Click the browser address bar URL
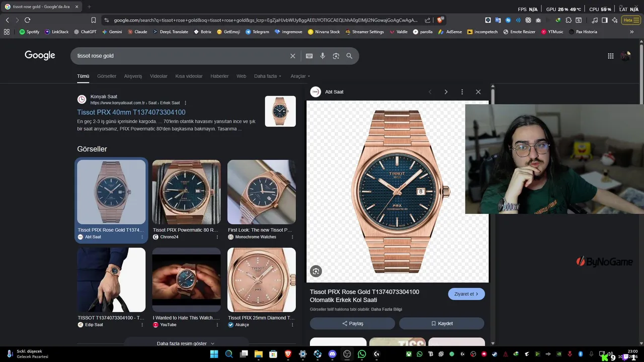This screenshot has height=362, width=644. pyautogui.click(x=266, y=20)
